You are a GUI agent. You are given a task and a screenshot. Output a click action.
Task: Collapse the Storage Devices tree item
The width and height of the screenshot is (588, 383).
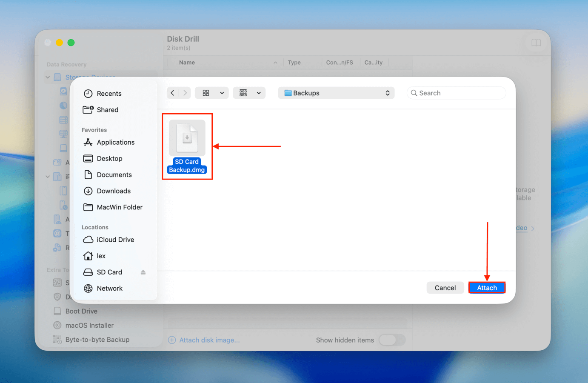(x=48, y=77)
